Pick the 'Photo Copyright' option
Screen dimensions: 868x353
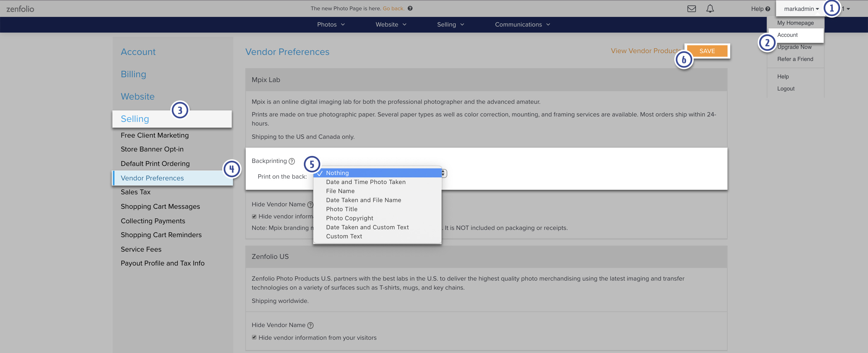click(377, 218)
